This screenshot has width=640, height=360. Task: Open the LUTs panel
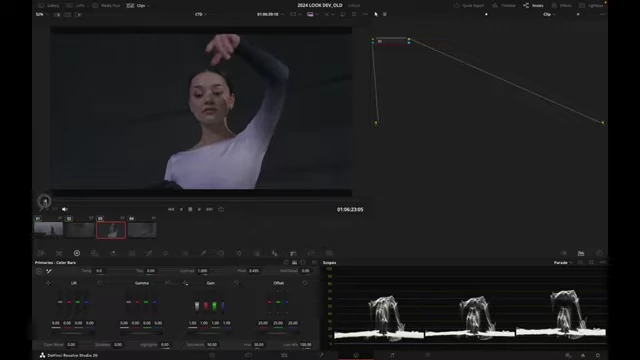click(76, 6)
